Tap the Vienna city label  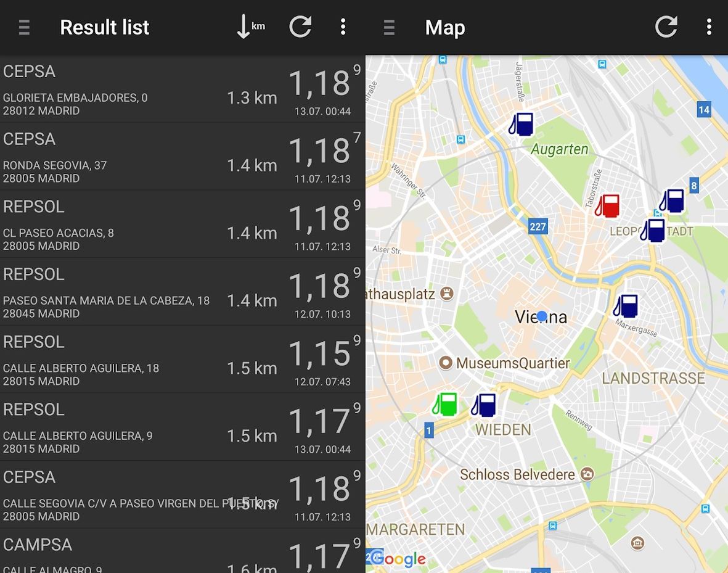[541, 317]
